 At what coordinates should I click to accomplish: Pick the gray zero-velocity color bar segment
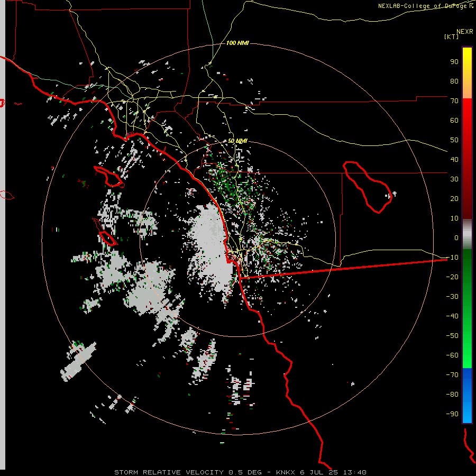(467, 234)
